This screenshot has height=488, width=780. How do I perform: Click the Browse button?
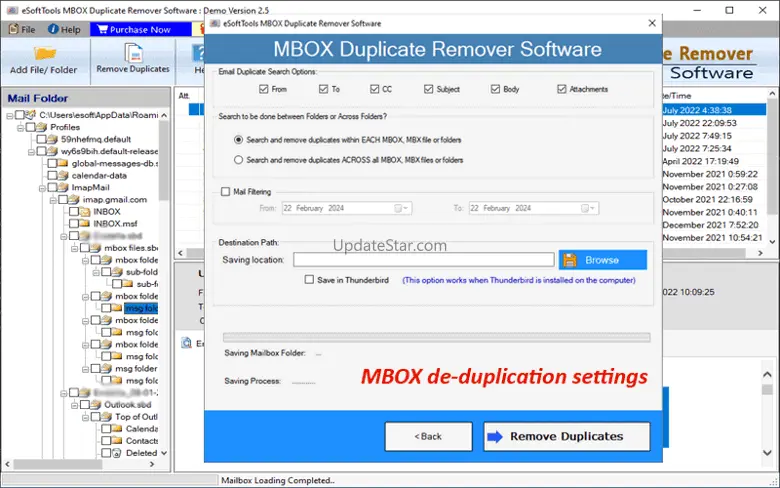click(602, 260)
